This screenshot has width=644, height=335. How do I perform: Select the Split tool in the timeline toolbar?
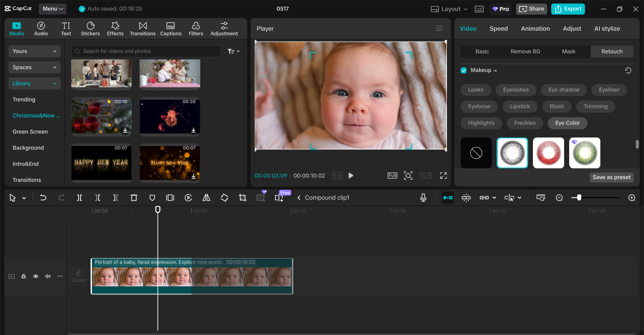pos(80,198)
